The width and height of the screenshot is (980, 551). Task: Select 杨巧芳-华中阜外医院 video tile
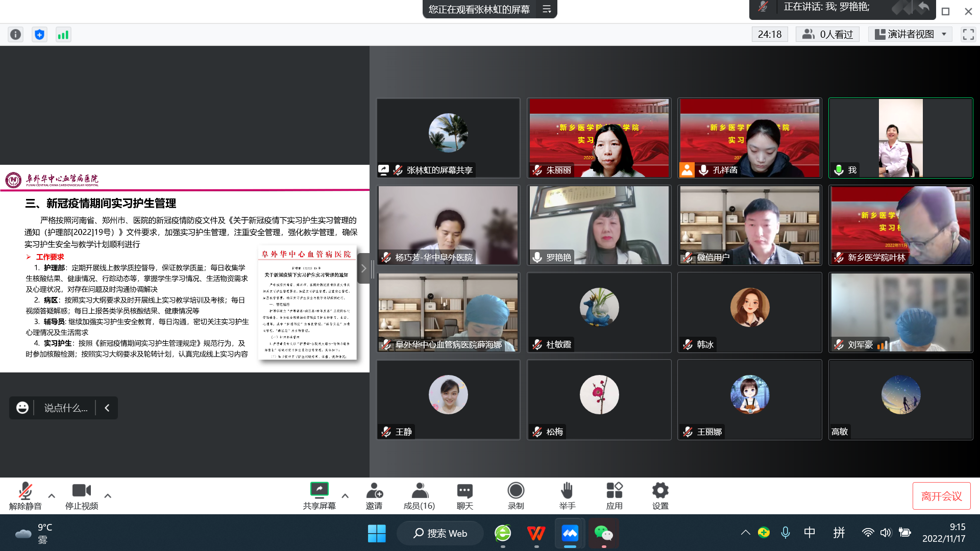[448, 225]
